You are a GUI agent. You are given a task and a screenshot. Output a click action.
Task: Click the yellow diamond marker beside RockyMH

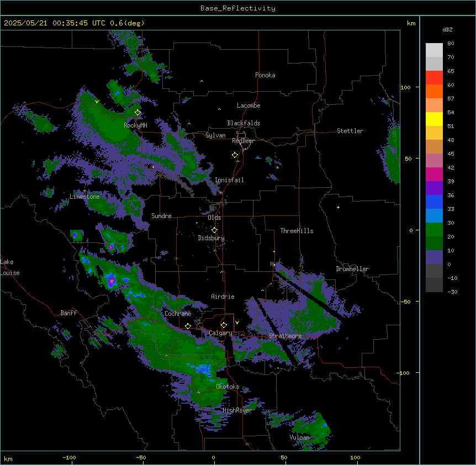pyautogui.click(x=137, y=113)
